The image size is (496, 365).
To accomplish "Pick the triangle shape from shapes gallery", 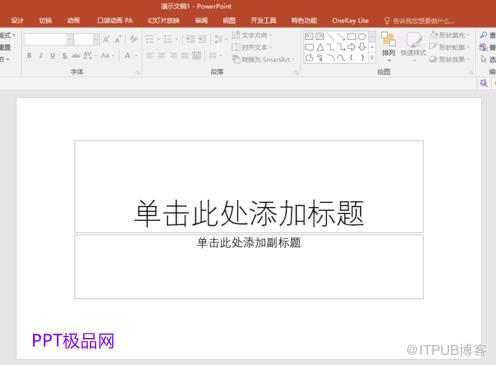I will (x=320, y=47).
